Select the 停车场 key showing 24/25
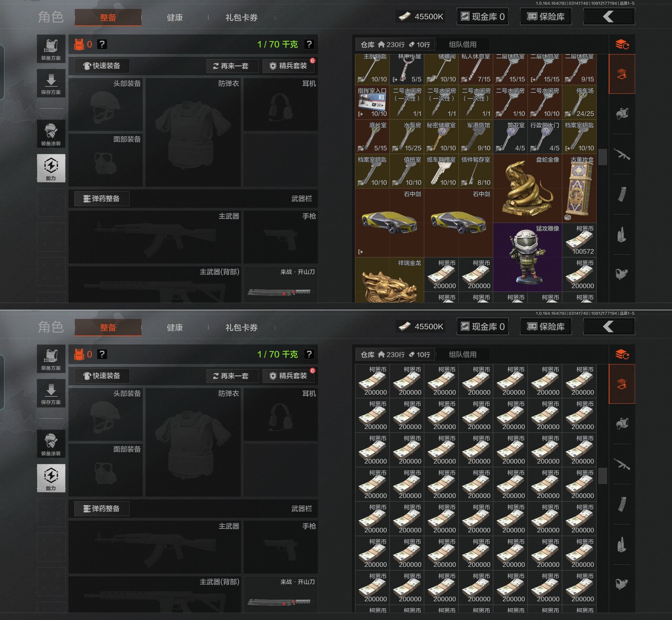This screenshot has width=672, height=620. point(579,102)
